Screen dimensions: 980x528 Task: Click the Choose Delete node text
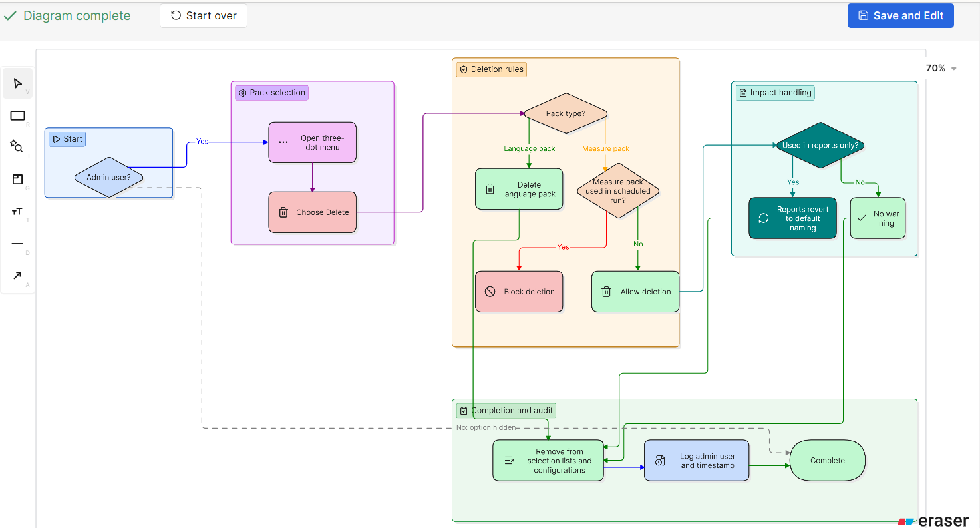point(323,212)
